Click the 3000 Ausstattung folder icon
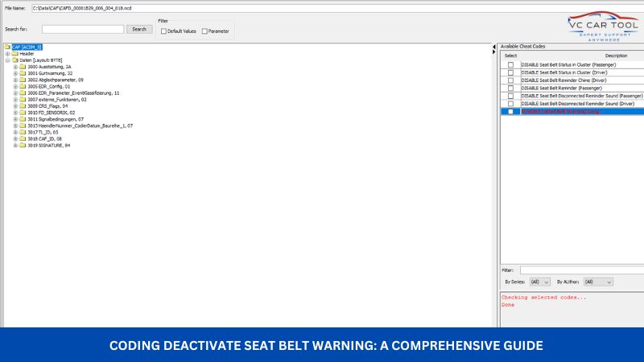This screenshot has width=644, height=362. pos(23,67)
